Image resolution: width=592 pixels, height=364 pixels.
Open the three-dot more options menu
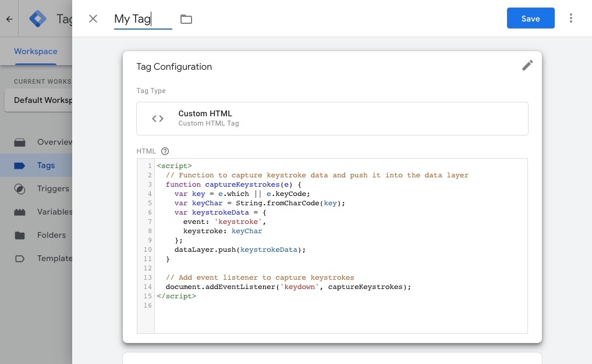[x=571, y=18]
